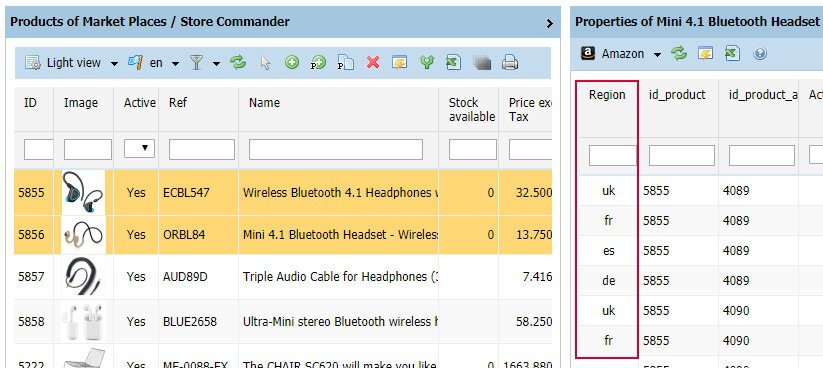
Task: Open the Active column filter dropdown
Action: [x=139, y=149]
